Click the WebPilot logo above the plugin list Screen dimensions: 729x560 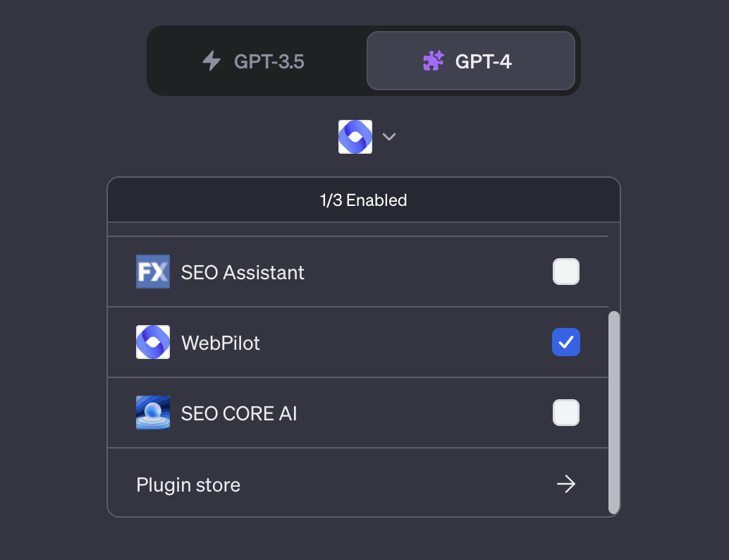355,137
